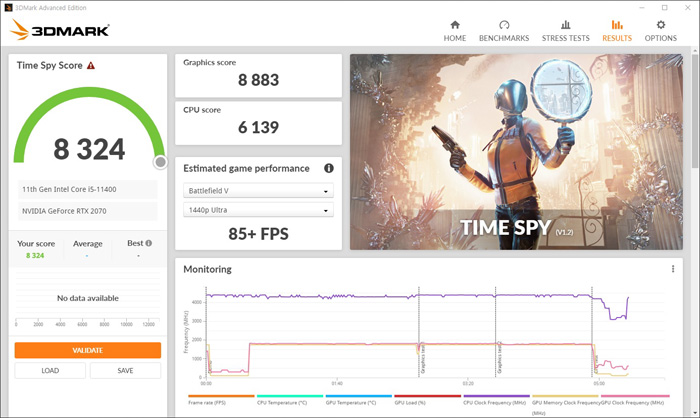Go to the Stress Tests section

point(565,31)
